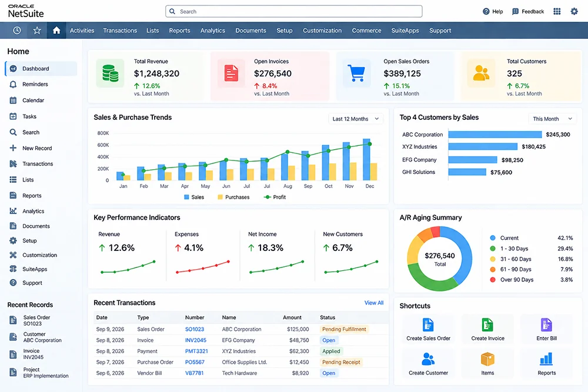Image resolution: width=588 pixels, height=392 pixels.
Task: Open transaction VB7781 link
Action: (194, 373)
